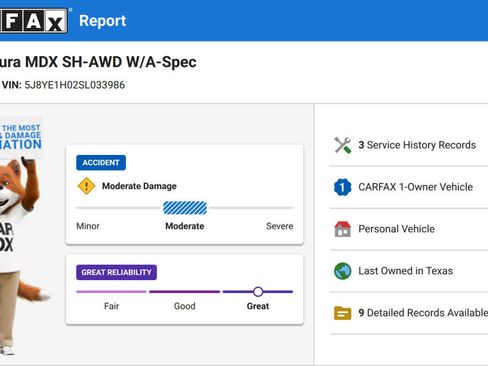The width and height of the screenshot is (488, 366).
Task: Click the Moderate Damage heading text
Action: click(139, 186)
